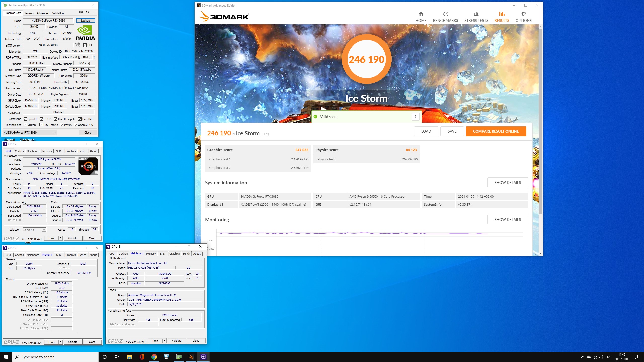Toggle the OpenGL 4.6 checkbox
The image size is (644, 362).
click(x=76, y=125)
